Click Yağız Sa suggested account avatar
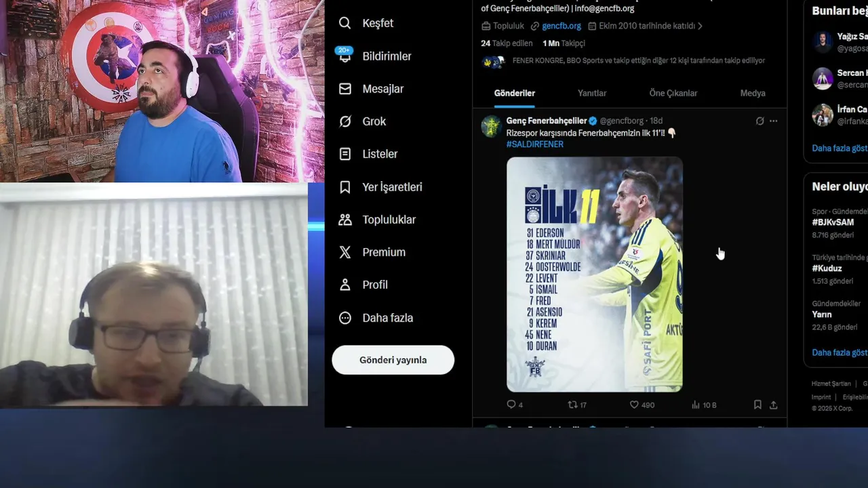 (823, 42)
